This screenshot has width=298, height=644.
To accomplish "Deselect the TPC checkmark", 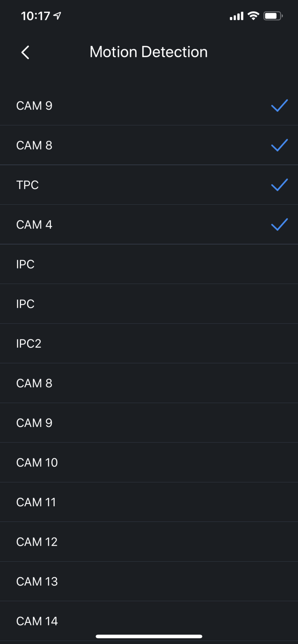I will (x=279, y=185).
